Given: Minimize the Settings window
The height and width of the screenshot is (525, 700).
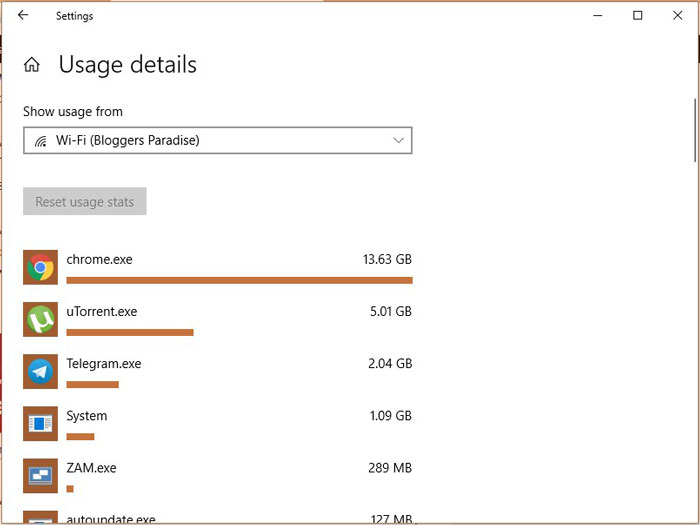Looking at the screenshot, I should coord(598,16).
